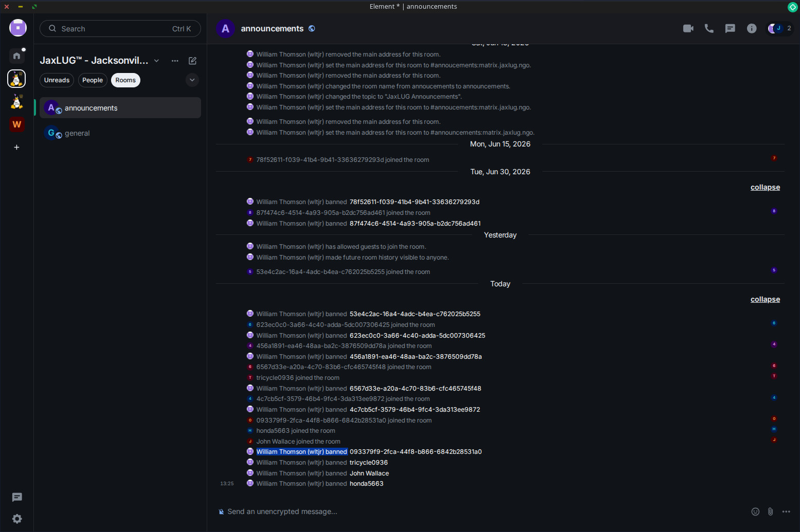Open quick settings gear
This screenshot has width=800, height=532.
coord(17,519)
